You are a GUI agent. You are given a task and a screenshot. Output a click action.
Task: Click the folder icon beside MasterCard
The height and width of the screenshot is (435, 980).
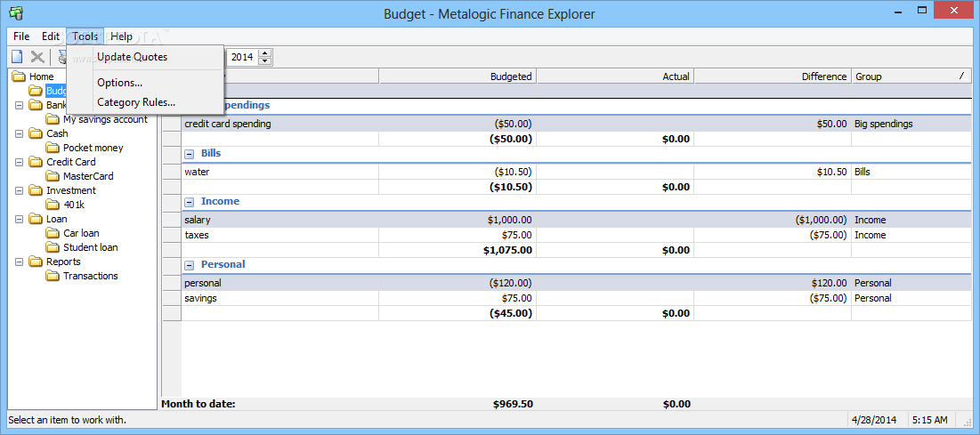pos(53,176)
